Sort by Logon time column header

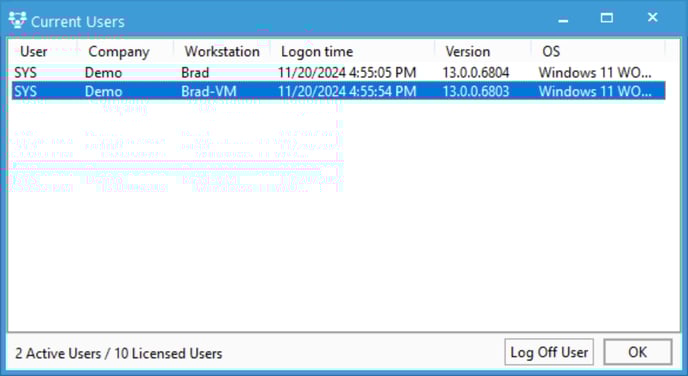(x=317, y=52)
